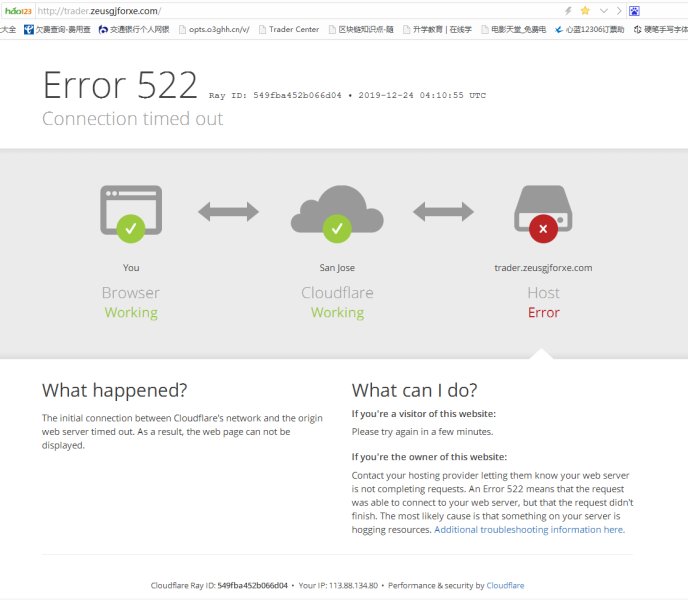Viewport: 688px width, 600px height.
Task: Click the trader.zeusgjforxe.com host label
Action: [x=543, y=268]
